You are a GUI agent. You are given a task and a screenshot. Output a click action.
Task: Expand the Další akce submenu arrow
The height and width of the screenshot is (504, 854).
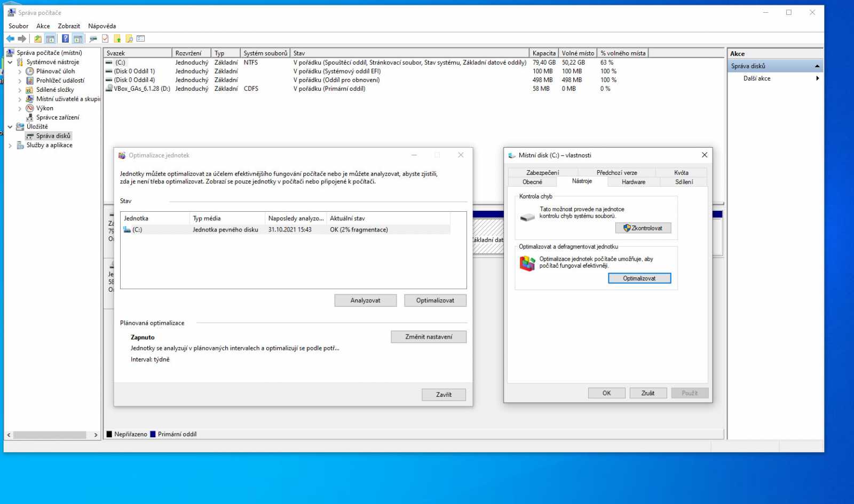coord(817,78)
